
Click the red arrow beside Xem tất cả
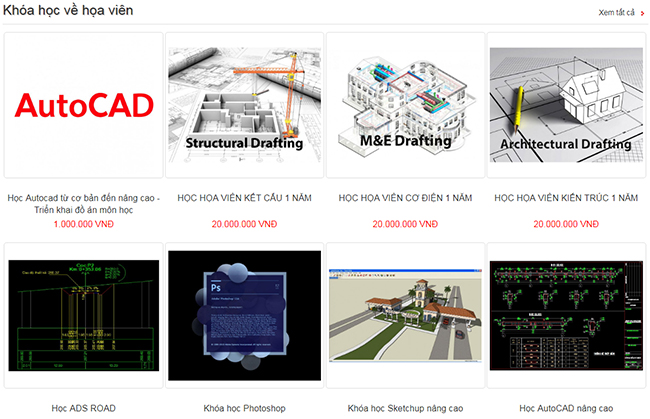click(x=643, y=14)
